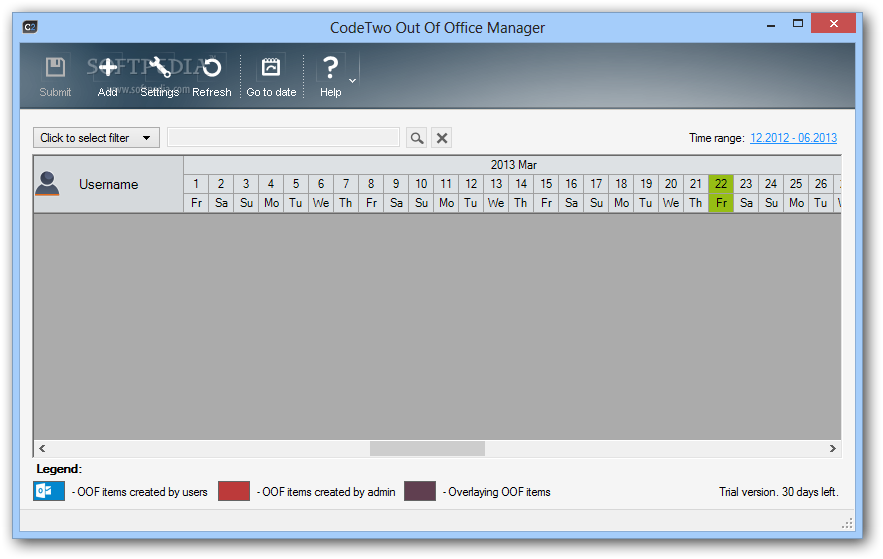Click the purple overlaying OOF legend swatch
Image resolution: width=883 pixels, height=559 pixels.
(x=420, y=491)
